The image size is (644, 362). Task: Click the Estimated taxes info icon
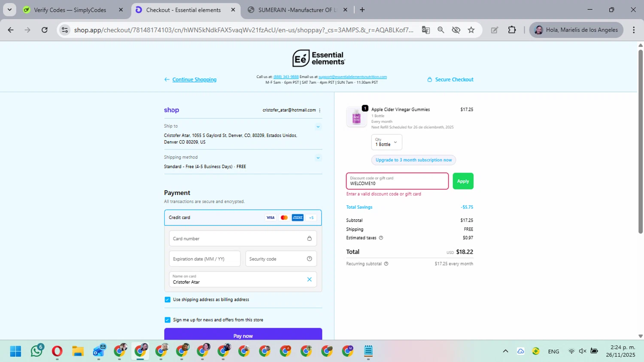point(381,238)
